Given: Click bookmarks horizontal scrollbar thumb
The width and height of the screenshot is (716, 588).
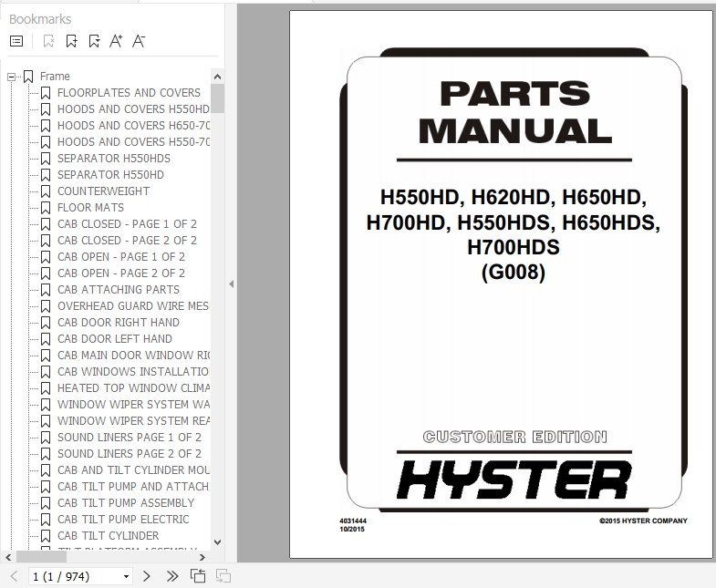Looking at the screenshot, I should (42, 557).
